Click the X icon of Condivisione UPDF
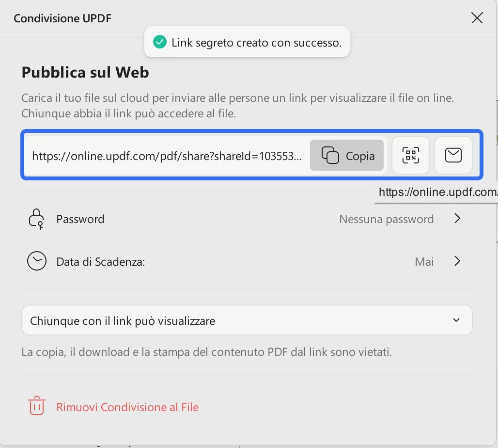 coord(477,17)
